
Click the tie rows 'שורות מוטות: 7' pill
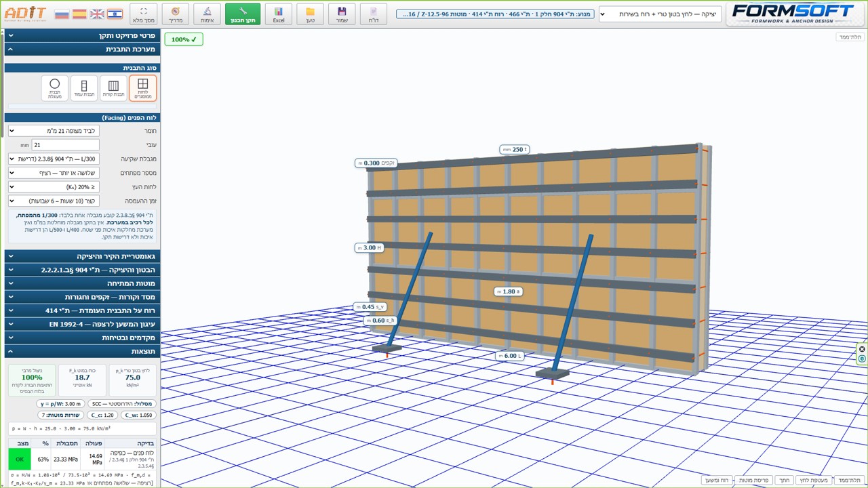60,415
